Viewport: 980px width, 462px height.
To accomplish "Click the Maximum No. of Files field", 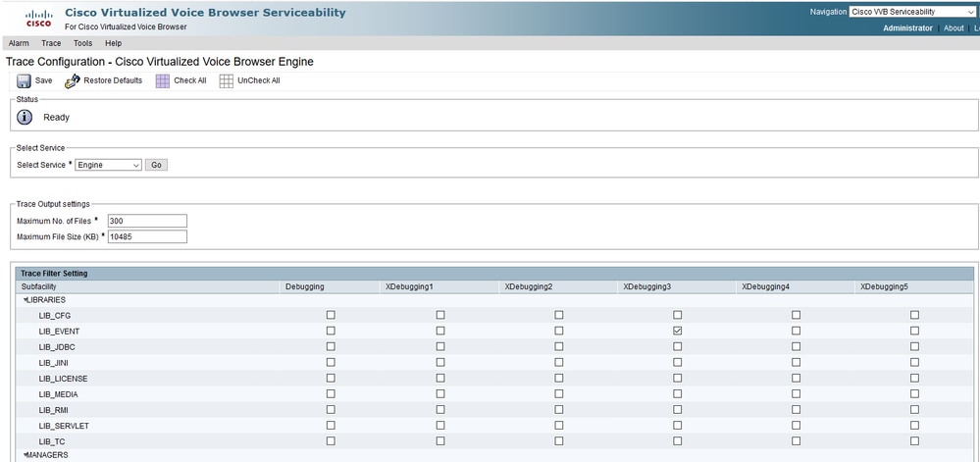I will coord(147,221).
